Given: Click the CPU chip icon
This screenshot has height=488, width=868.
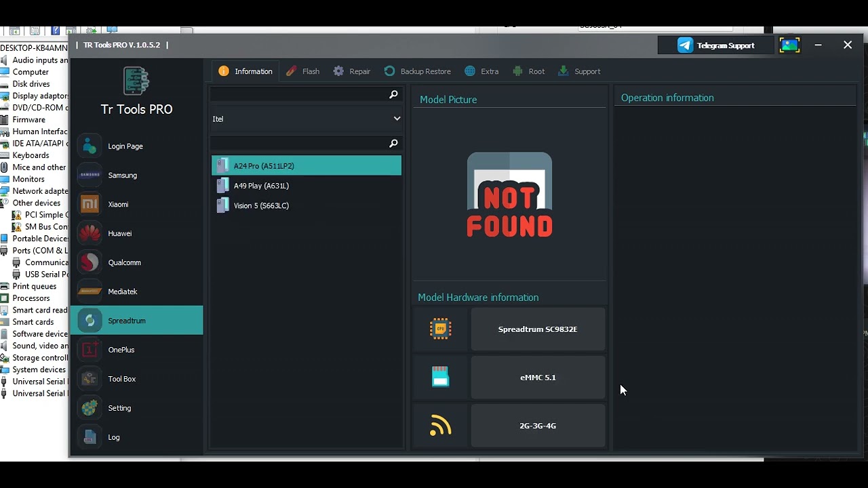Looking at the screenshot, I should pyautogui.click(x=441, y=329).
